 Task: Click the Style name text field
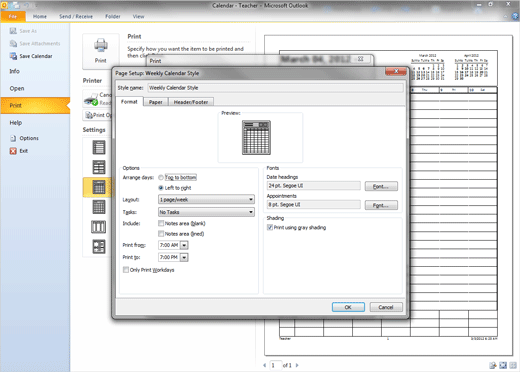(x=275, y=88)
